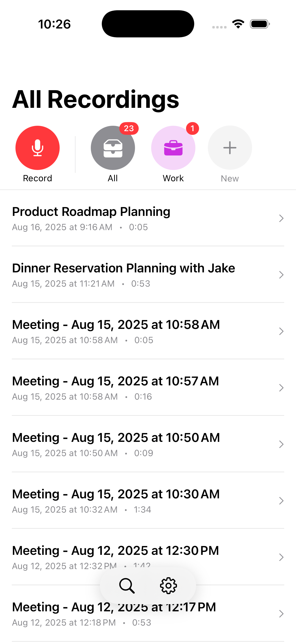
Task: Select the All recordings folder icon
Action: pos(113,148)
